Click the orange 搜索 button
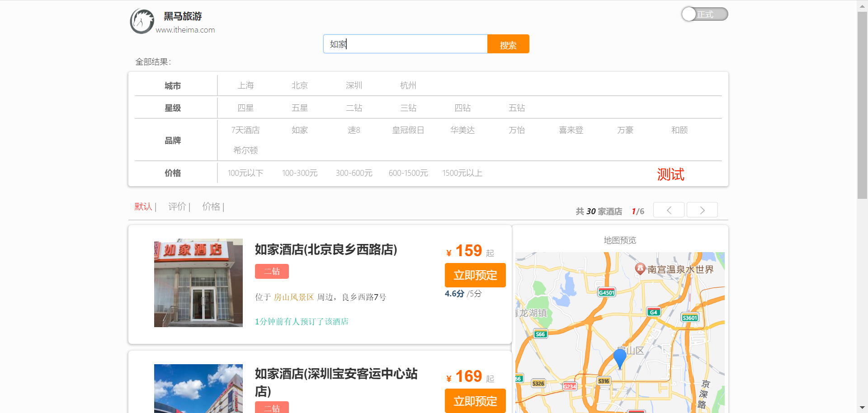The image size is (868, 413). (508, 44)
